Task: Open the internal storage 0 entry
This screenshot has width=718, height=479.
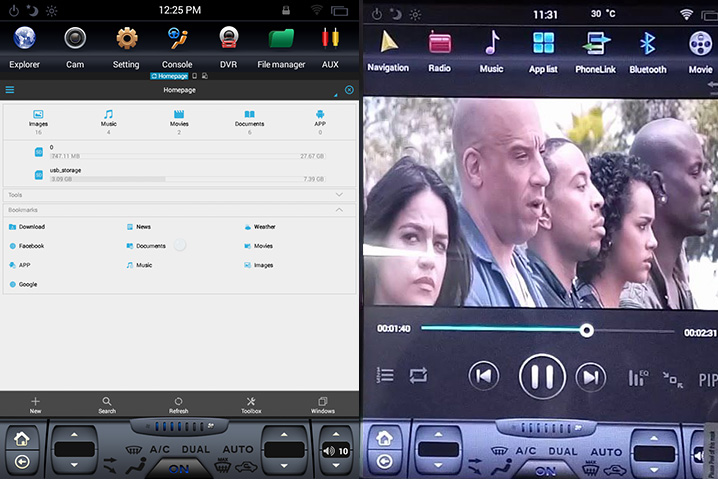Action: tap(180, 152)
